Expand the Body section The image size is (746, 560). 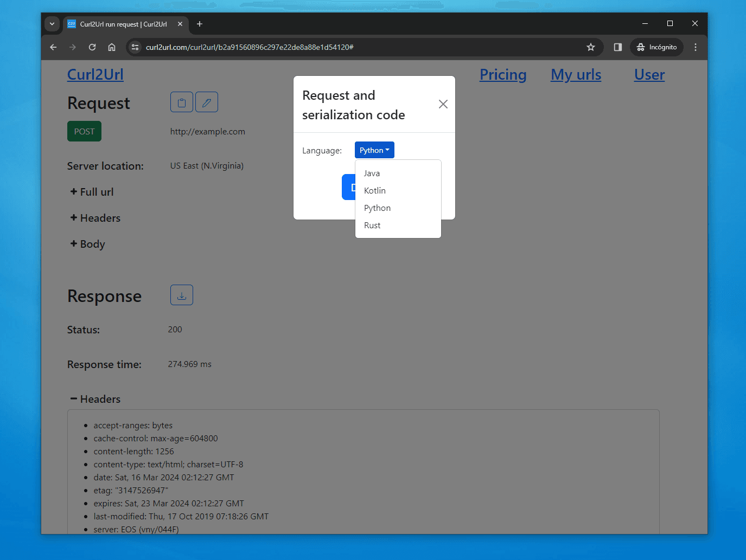point(87,244)
